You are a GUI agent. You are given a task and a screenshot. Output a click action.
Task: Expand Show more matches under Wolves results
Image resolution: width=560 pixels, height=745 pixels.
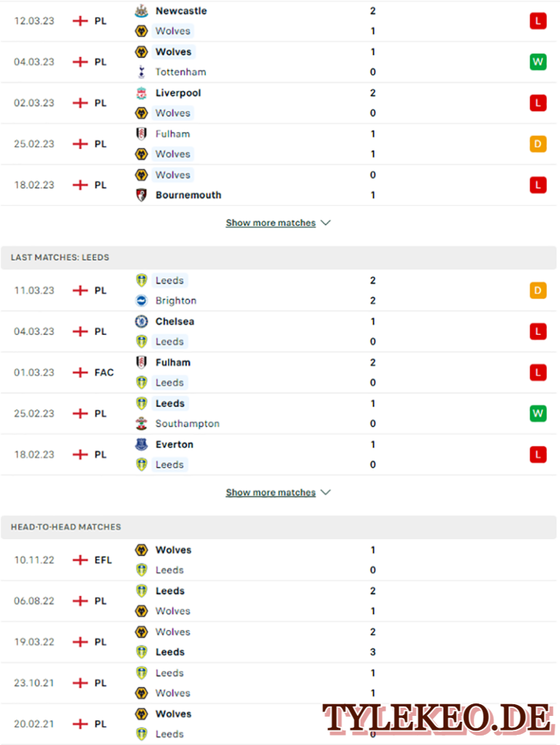tap(271, 223)
